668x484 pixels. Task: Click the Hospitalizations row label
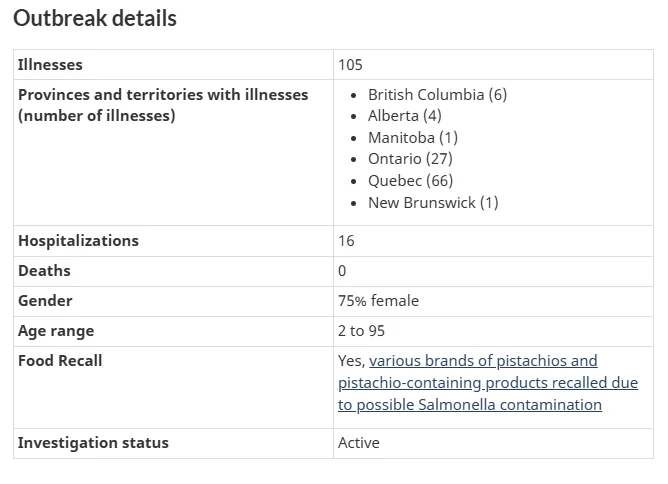click(x=78, y=241)
